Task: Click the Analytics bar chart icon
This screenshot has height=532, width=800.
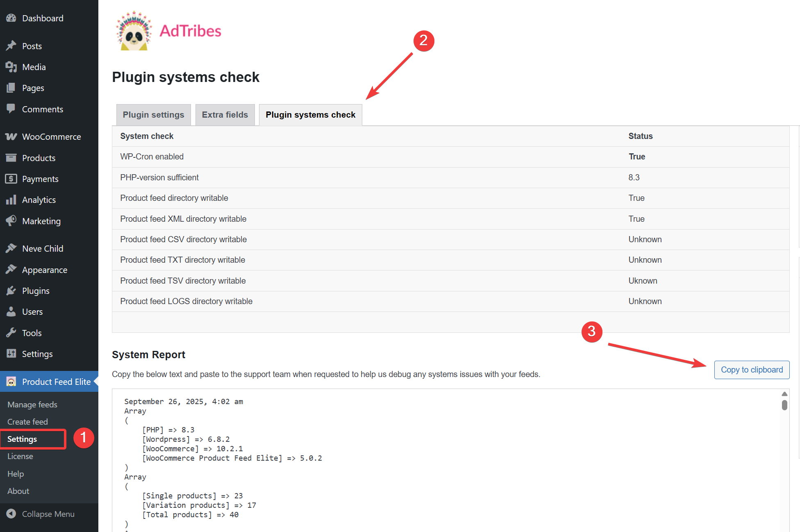Action: point(11,200)
